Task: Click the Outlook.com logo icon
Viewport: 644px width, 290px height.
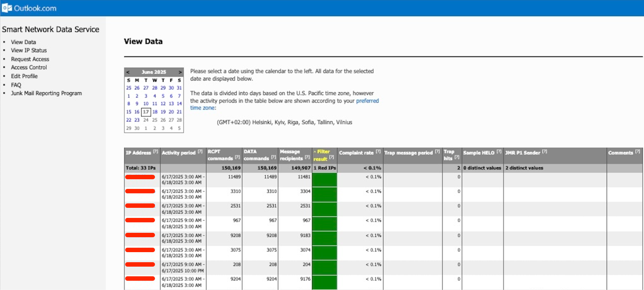Action: click(7, 8)
